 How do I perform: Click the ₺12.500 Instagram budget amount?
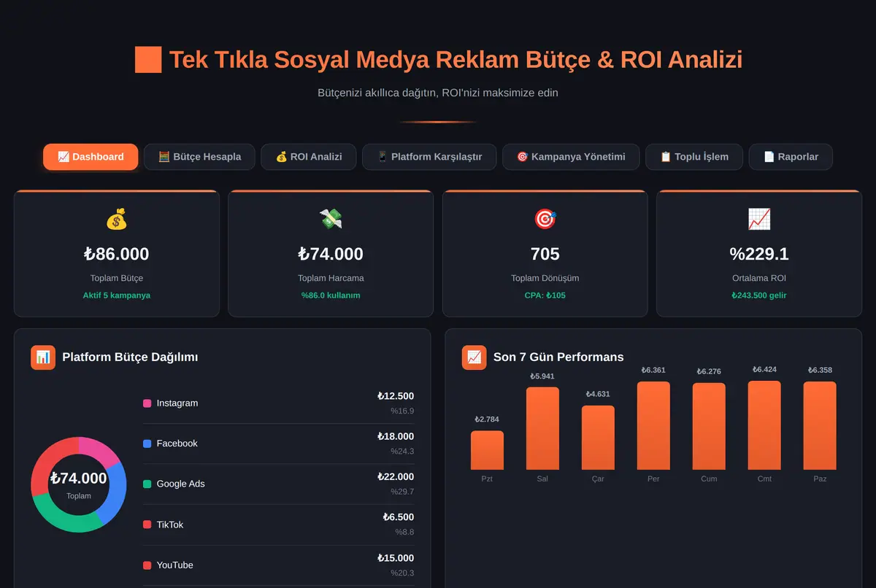pos(396,396)
